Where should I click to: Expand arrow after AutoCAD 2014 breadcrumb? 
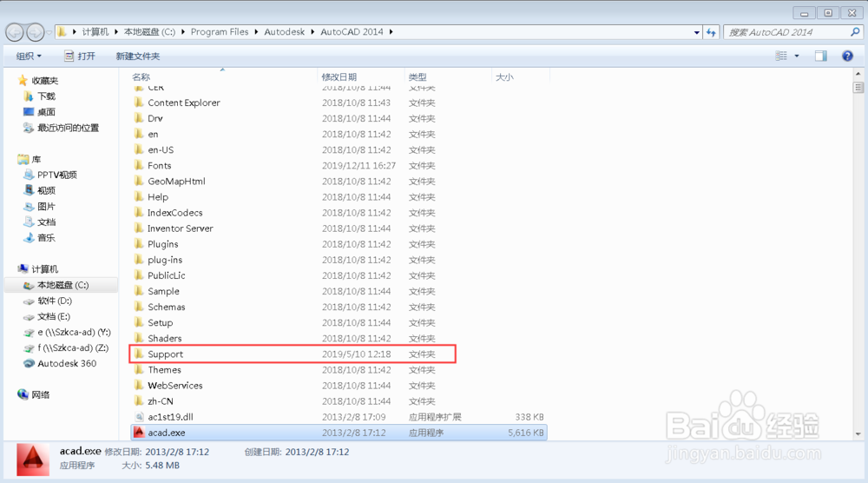pos(391,32)
